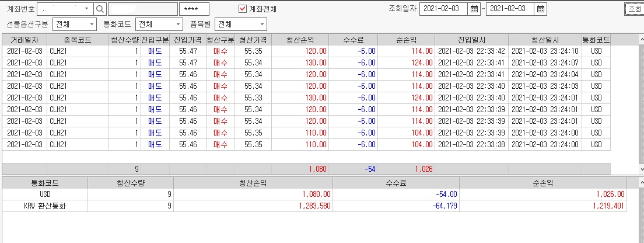The height and width of the screenshot is (243, 644).
Task: Expand the 계좌번호 account dropdown
Action: pyautogui.click(x=87, y=9)
